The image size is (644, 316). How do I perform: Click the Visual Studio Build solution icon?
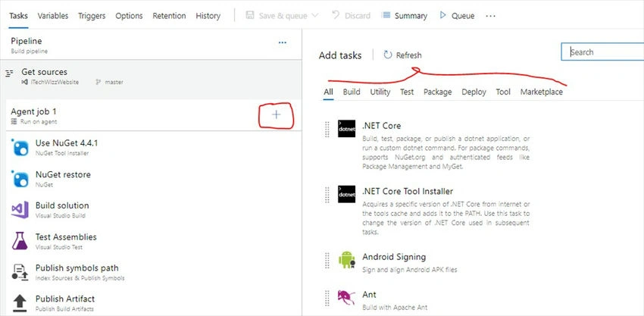(x=20, y=210)
